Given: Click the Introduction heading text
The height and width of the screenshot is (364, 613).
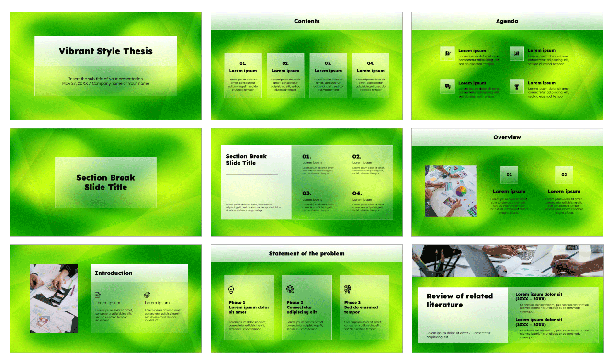Looking at the screenshot, I should point(114,273).
